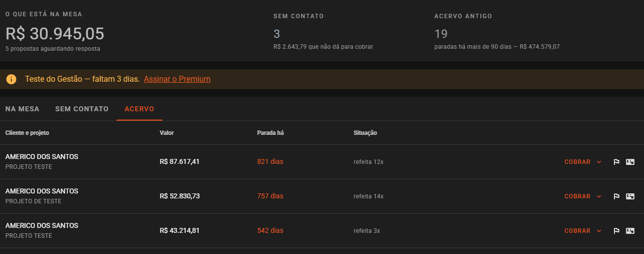Image resolution: width=644 pixels, height=254 pixels.
Task: Click the 'Parada há' column header
Action: pos(271,133)
